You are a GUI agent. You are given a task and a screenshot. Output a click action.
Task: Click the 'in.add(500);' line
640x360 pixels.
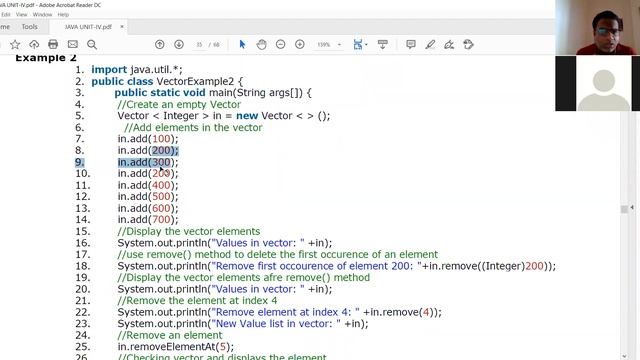(148, 196)
